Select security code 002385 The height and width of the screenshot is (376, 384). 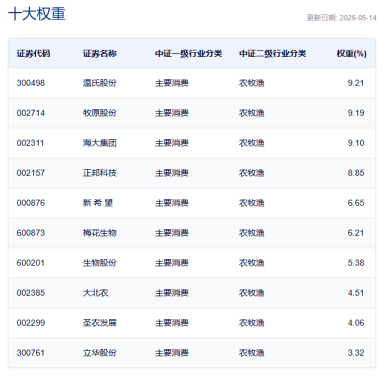pos(31,293)
